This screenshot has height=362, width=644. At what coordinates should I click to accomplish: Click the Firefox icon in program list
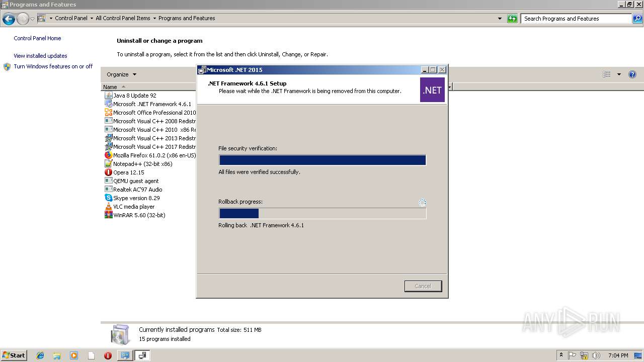coord(108,155)
